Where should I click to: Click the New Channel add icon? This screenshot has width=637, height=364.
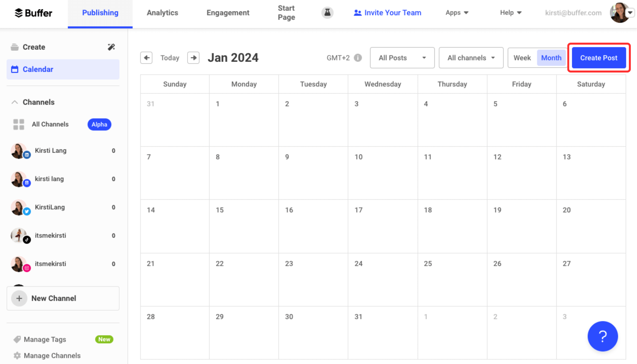[x=19, y=298]
